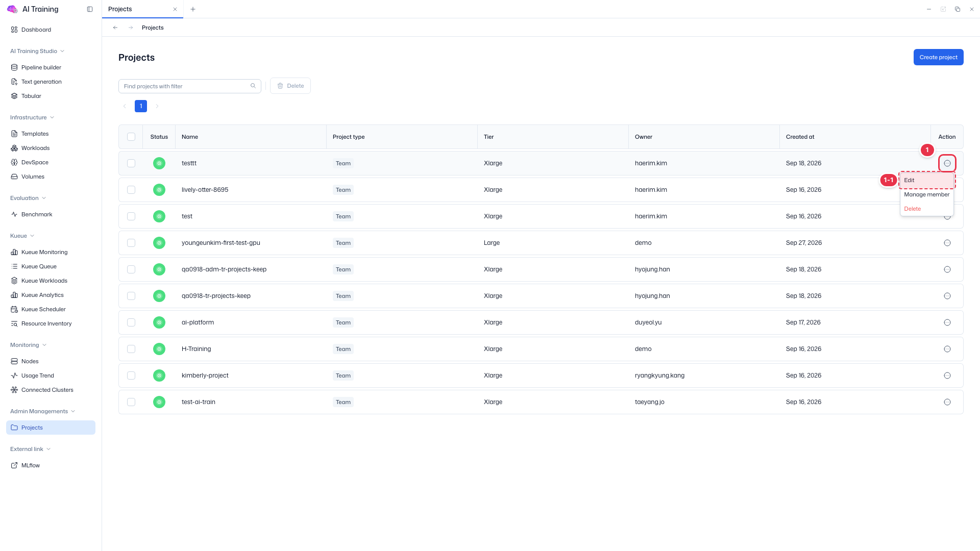
Task: Click the search magnifier icon
Action: [253, 86]
